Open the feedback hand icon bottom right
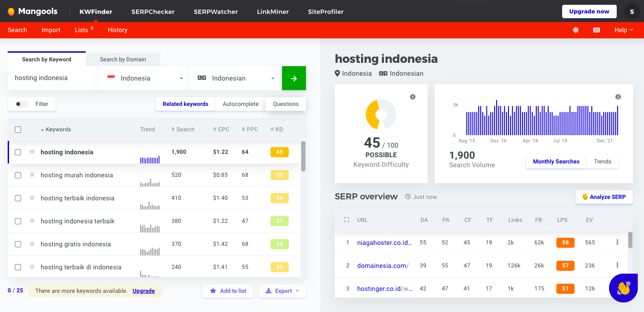The image size is (644, 312). click(x=623, y=288)
